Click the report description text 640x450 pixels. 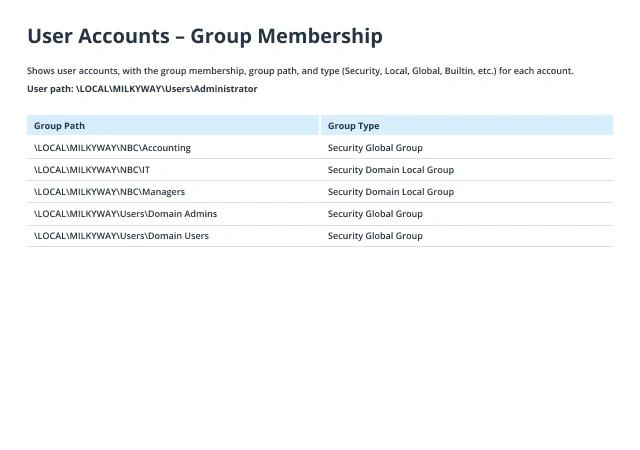(300, 71)
